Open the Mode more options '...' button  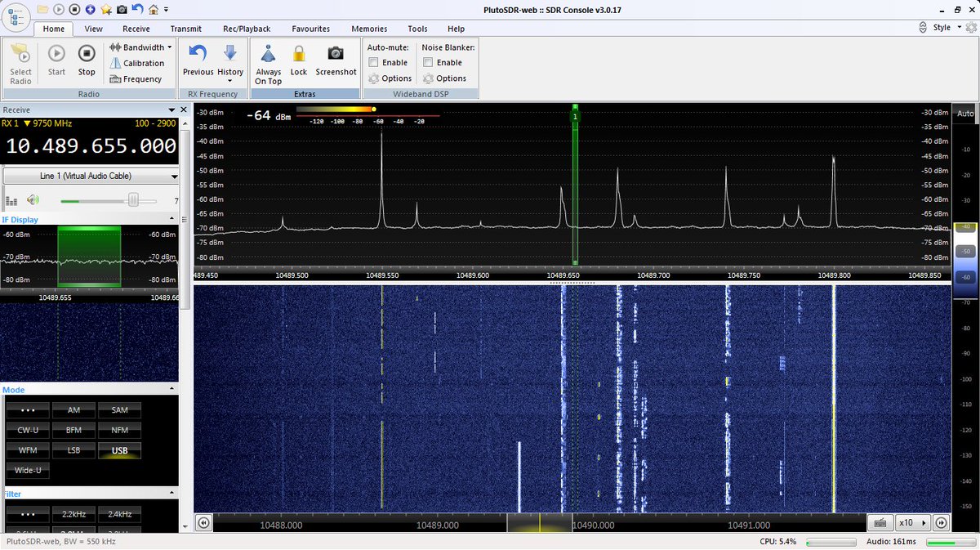point(28,409)
